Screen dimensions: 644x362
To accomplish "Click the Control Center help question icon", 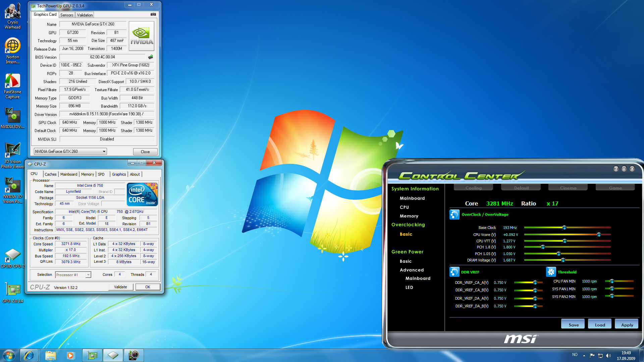I will [616, 169].
